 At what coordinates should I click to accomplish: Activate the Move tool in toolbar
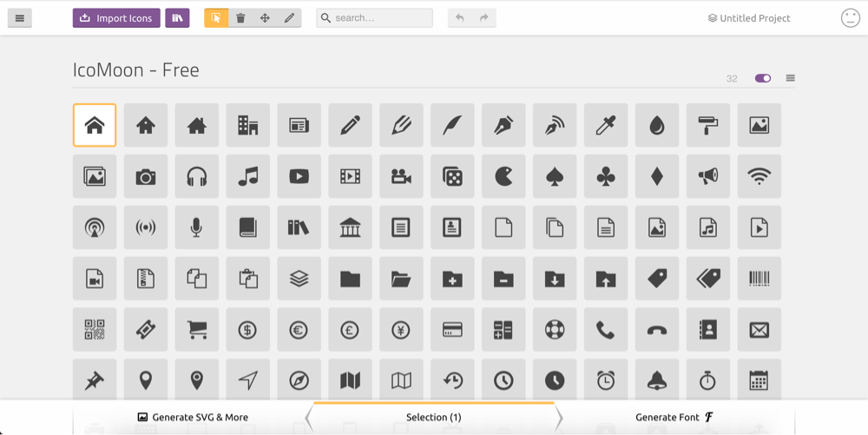point(265,18)
